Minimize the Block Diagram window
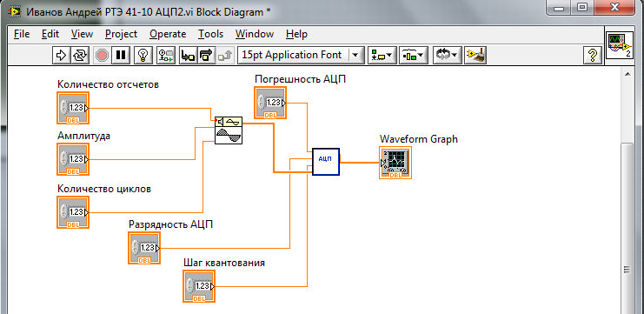 coord(560,7)
